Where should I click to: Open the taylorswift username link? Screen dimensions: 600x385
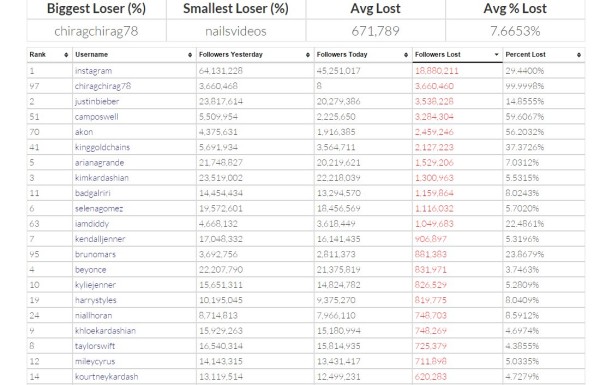pyautogui.click(x=95, y=346)
